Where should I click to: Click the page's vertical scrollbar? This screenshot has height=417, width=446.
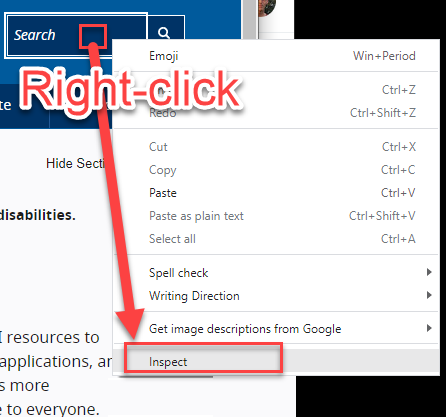tap(249, 19)
